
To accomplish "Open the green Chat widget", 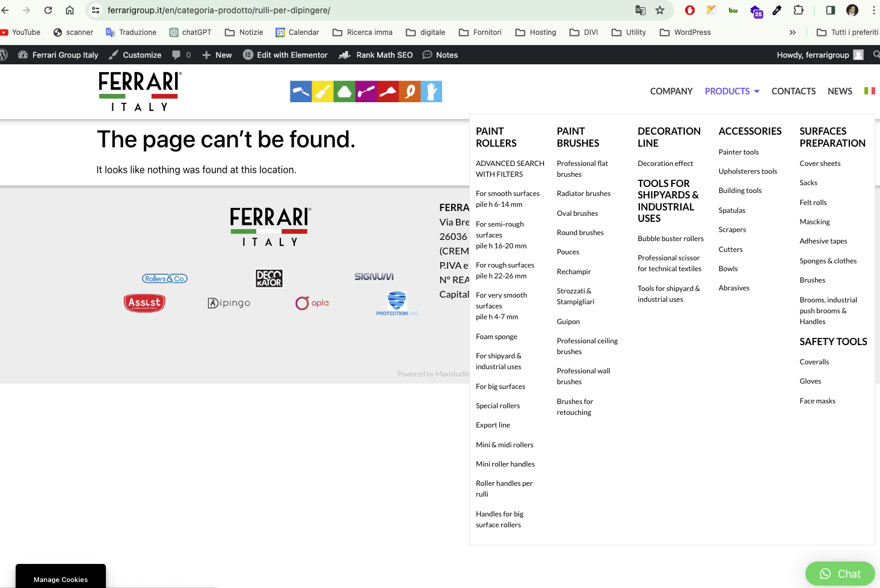I will [x=840, y=574].
